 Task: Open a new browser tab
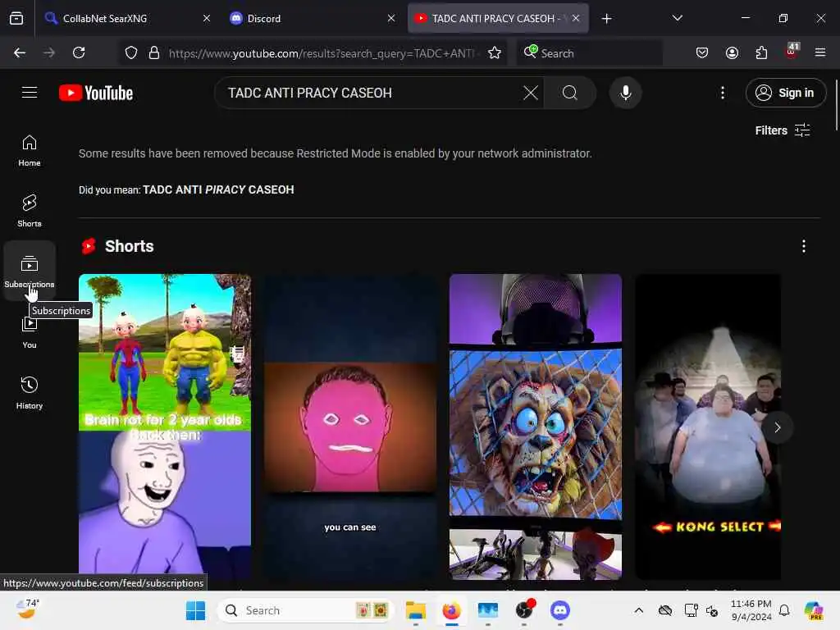606,19
